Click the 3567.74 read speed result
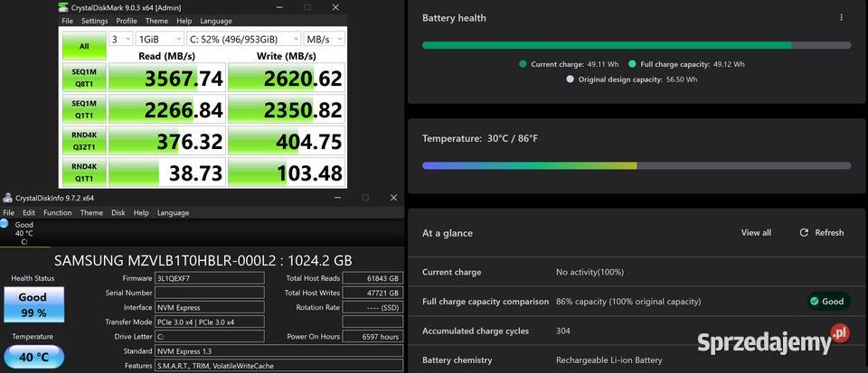This screenshot has width=868, height=373. click(x=166, y=78)
